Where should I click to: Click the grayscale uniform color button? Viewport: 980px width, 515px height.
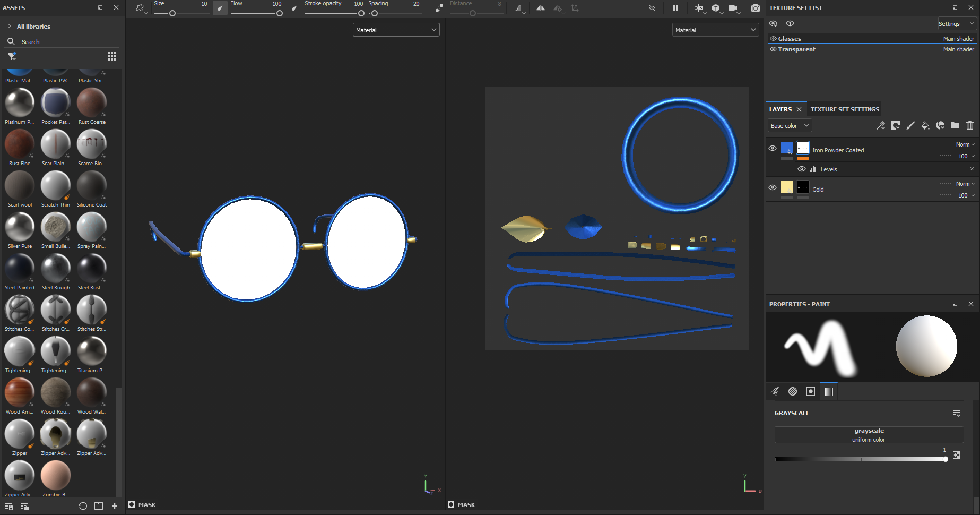click(x=869, y=435)
